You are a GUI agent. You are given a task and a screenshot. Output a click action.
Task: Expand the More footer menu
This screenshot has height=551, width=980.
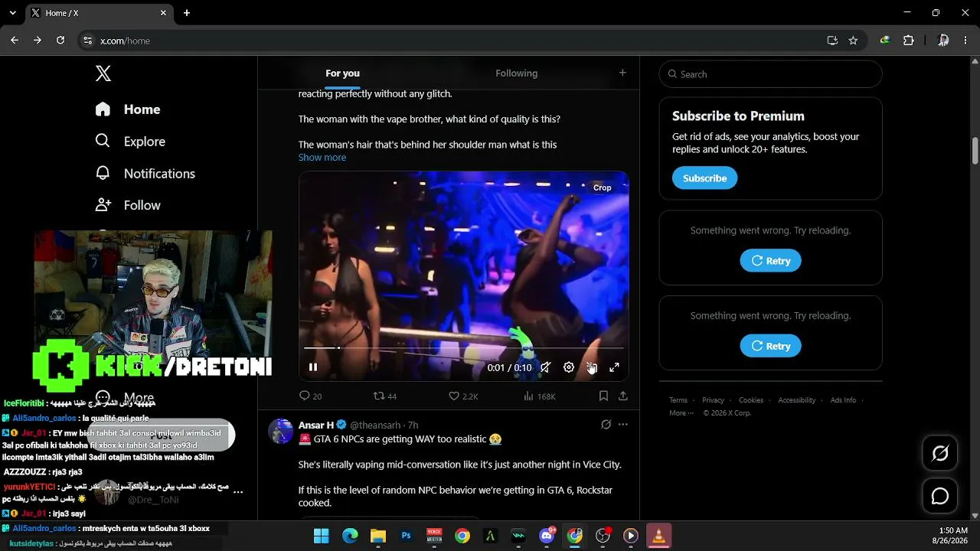click(681, 413)
